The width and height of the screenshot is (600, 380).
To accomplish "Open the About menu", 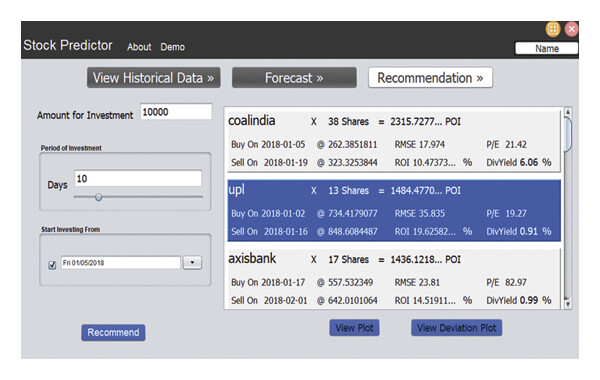I will pyautogui.click(x=139, y=47).
